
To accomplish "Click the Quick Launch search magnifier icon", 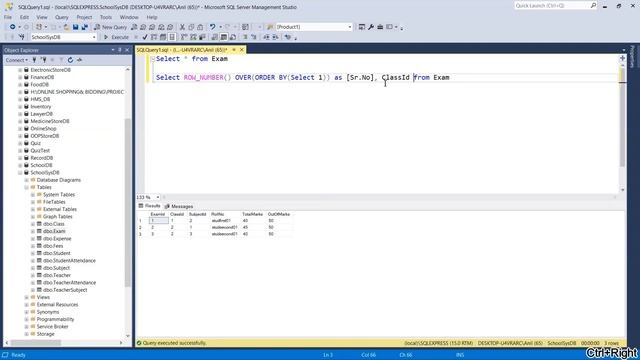I will 593,5.
